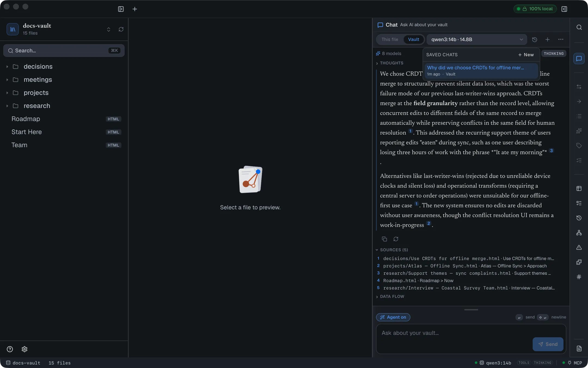
Task: Open the docs-vault switcher chevrons
Action: tap(109, 29)
